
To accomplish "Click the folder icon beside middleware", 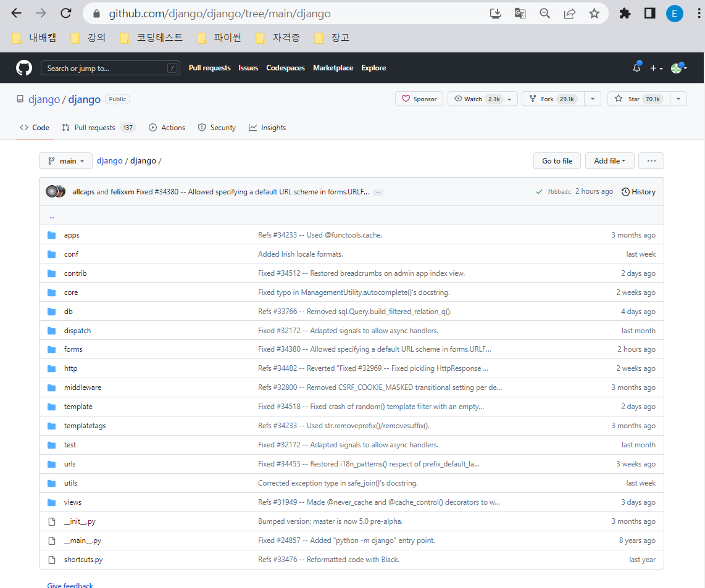I will coord(52,387).
